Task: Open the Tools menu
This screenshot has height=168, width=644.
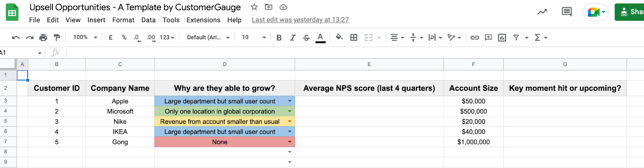Action: point(171,20)
